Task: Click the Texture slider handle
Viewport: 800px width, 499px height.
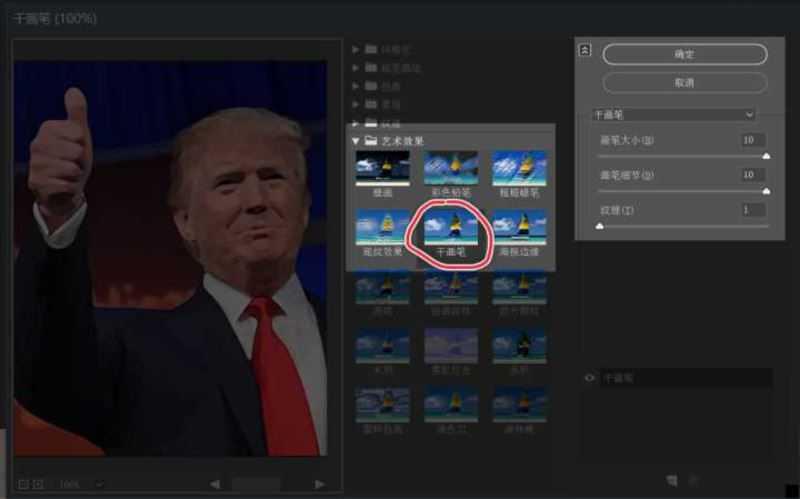Action: [x=600, y=226]
